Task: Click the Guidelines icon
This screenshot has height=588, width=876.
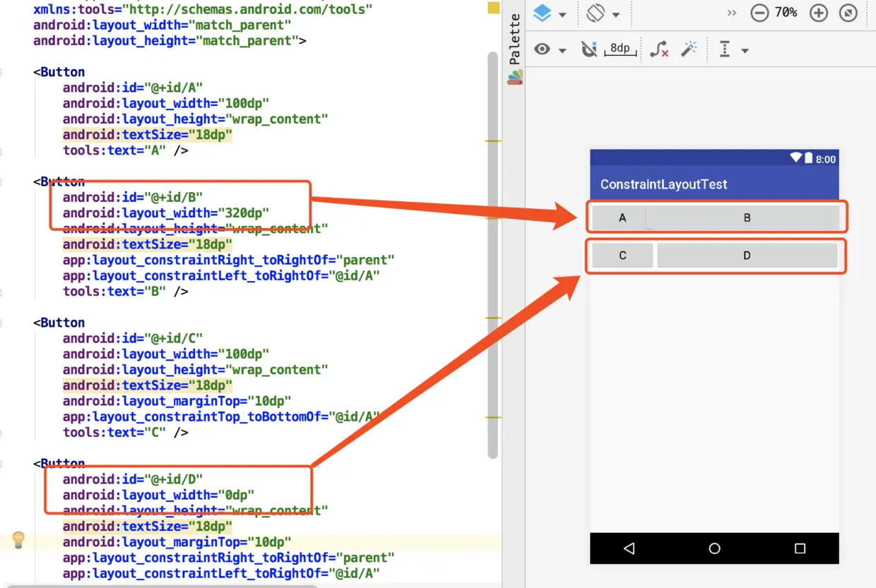Action: coord(725,49)
